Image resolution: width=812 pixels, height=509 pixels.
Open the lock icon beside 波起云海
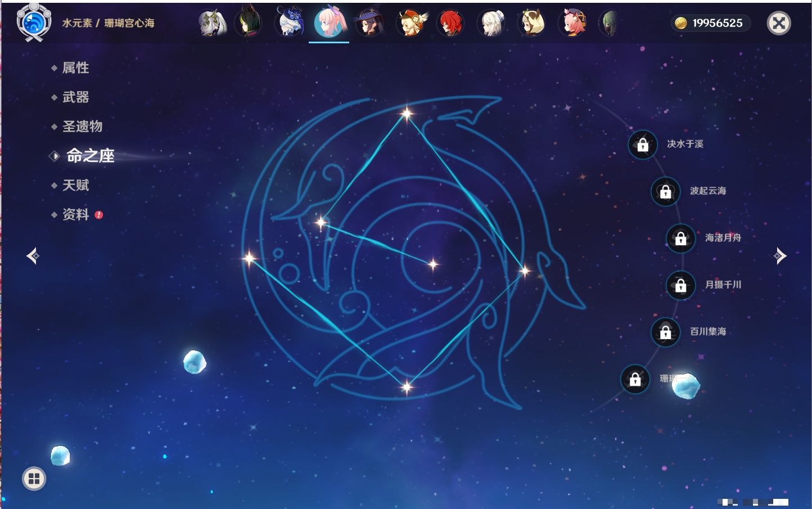[665, 192]
